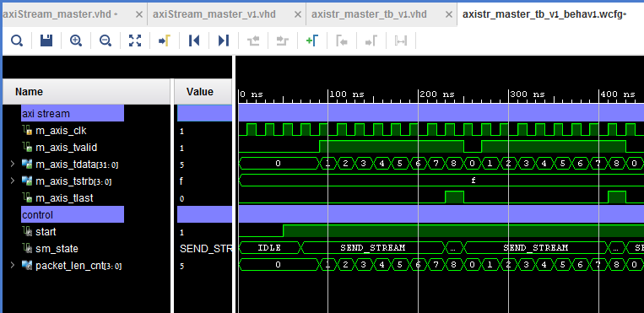Image resolution: width=644 pixels, height=313 pixels.
Task: Add a marker to the waveform
Action: (312, 40)
